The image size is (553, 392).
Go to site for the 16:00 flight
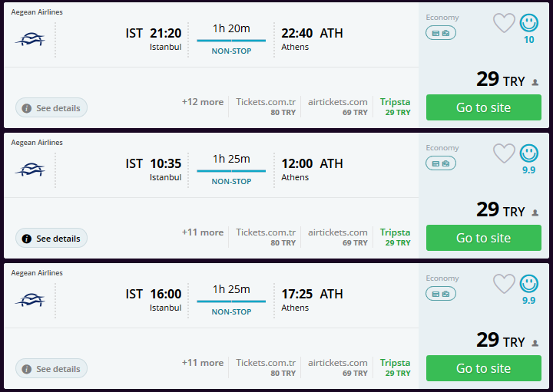point(483,368)
